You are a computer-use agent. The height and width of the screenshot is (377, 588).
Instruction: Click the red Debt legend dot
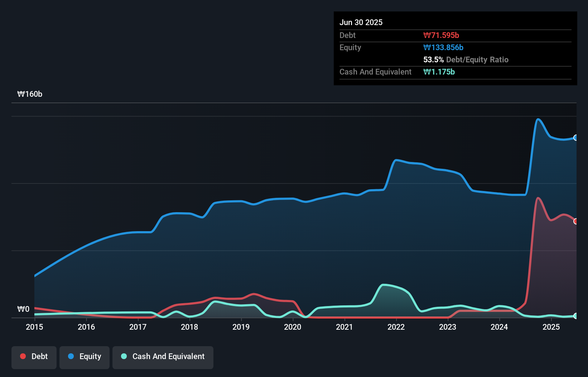(23, 356)
